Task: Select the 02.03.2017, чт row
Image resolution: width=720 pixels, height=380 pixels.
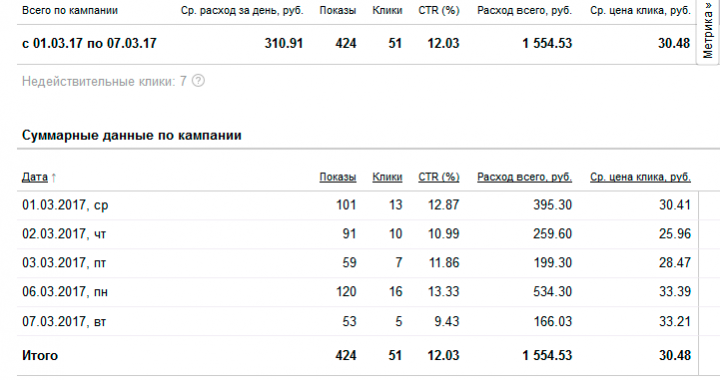Action: tap(358, 234)
